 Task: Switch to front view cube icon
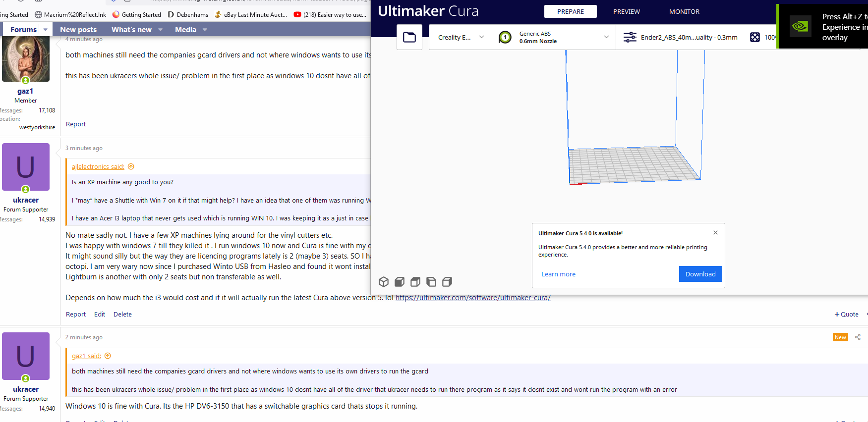tap(400, 282)
